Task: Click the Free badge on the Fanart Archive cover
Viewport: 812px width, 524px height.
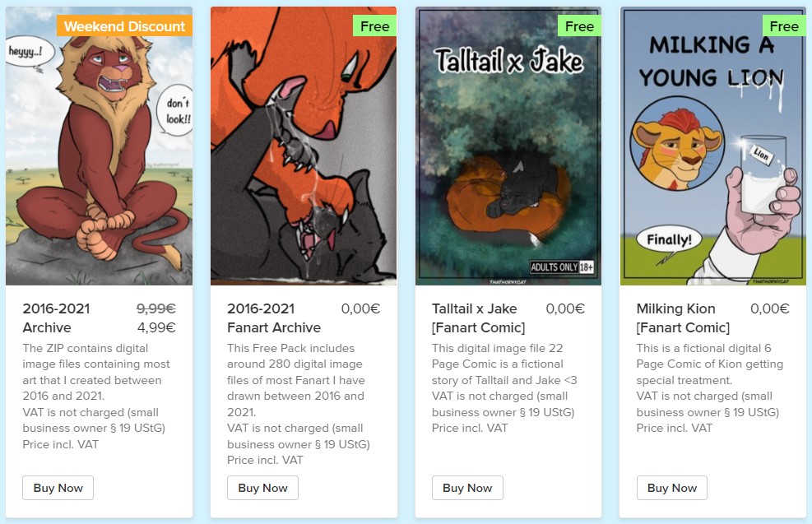Action: coord(374,26)
